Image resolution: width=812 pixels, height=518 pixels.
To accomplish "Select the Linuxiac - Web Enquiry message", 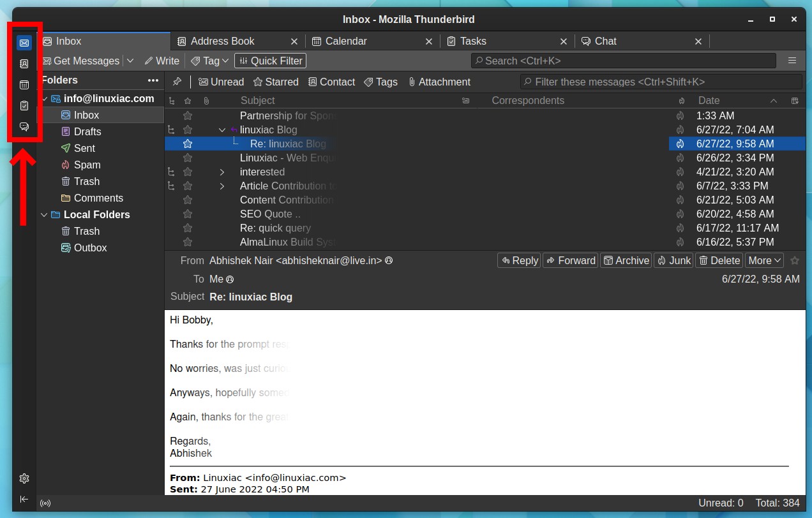I will (485, 158).
